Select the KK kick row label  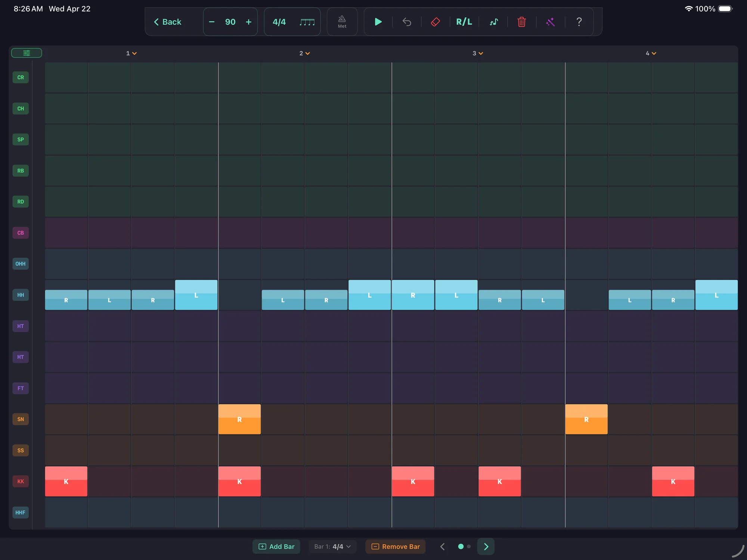(x=21, y=482)
